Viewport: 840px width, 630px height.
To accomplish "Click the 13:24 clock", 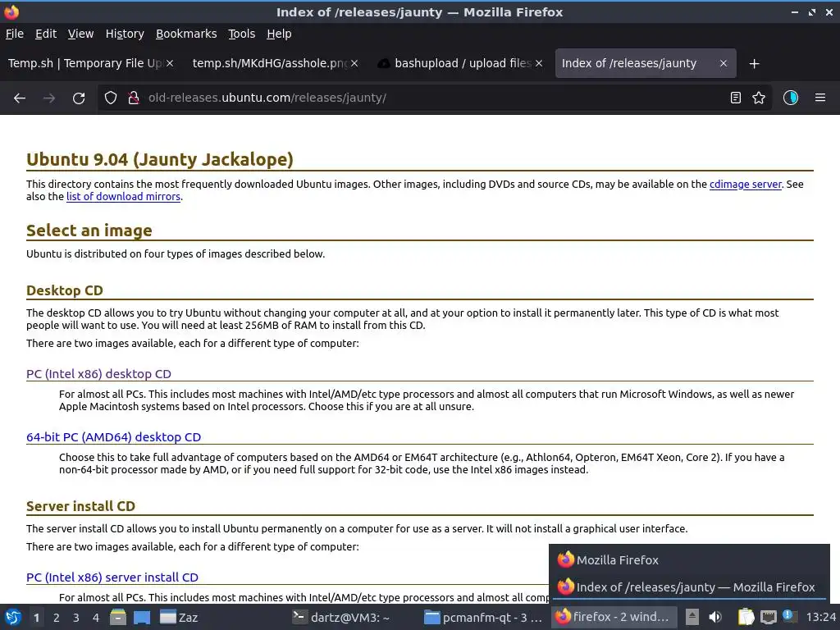I will (820, 617).
